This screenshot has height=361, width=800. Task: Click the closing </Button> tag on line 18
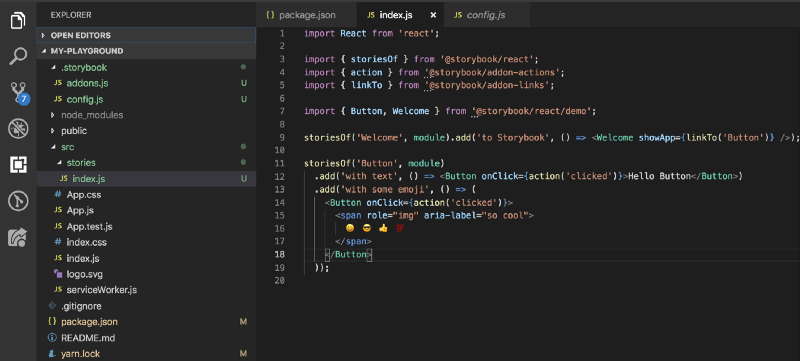[x=349, y=254]
